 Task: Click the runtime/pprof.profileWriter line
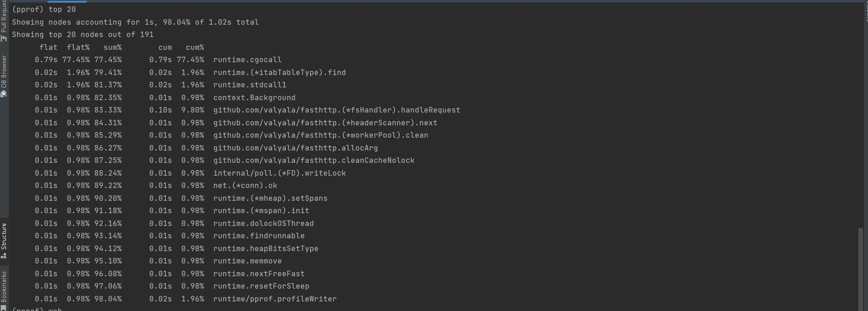[x=275, y=299]
